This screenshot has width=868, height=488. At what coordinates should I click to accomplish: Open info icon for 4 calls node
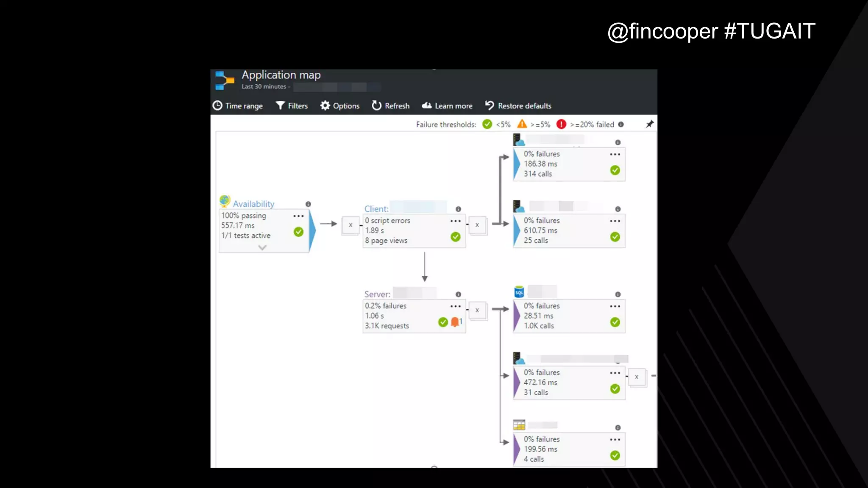pyautogui.click(x=618, y=428)
